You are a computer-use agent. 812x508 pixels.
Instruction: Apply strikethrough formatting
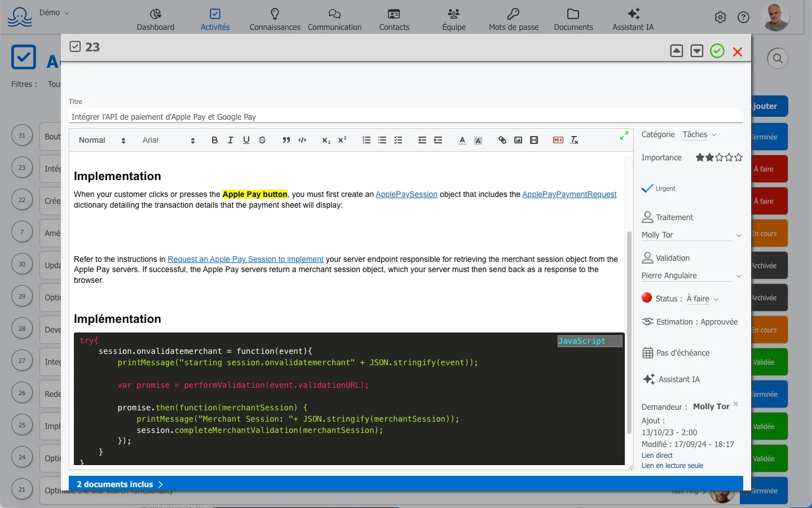pos(262,140)
